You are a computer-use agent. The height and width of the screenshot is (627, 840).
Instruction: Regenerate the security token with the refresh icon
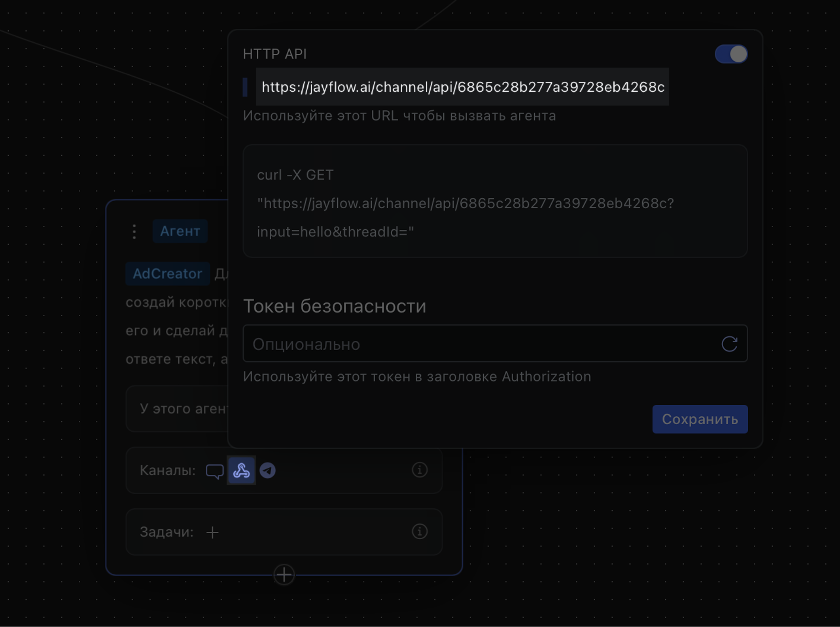(x=729, y=344)
